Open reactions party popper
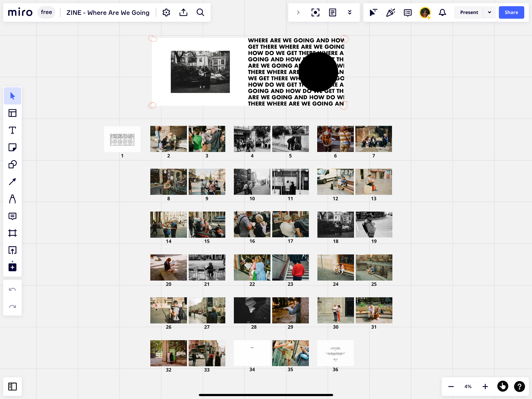 [x=391, y=12]
